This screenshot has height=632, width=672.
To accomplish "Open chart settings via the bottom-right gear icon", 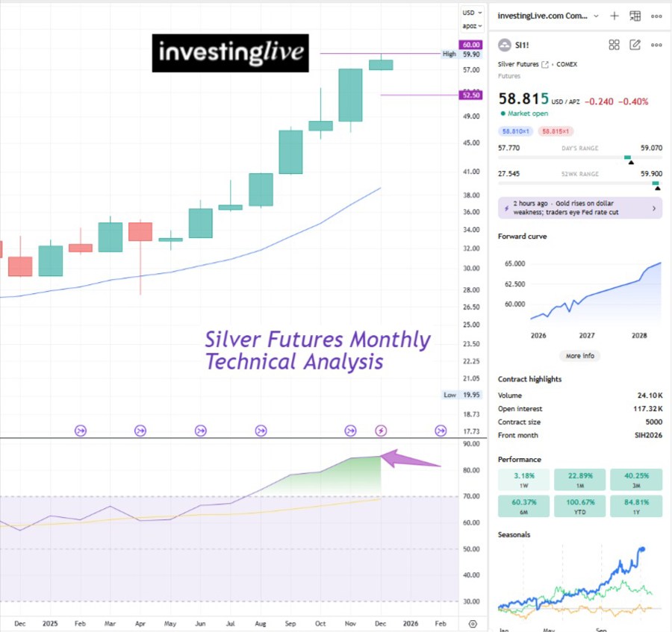I will pos(472,623).
